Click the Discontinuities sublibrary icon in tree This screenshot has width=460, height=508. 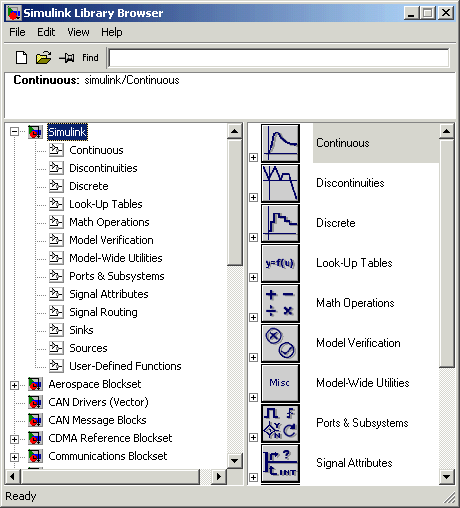[x=56, y=168]
